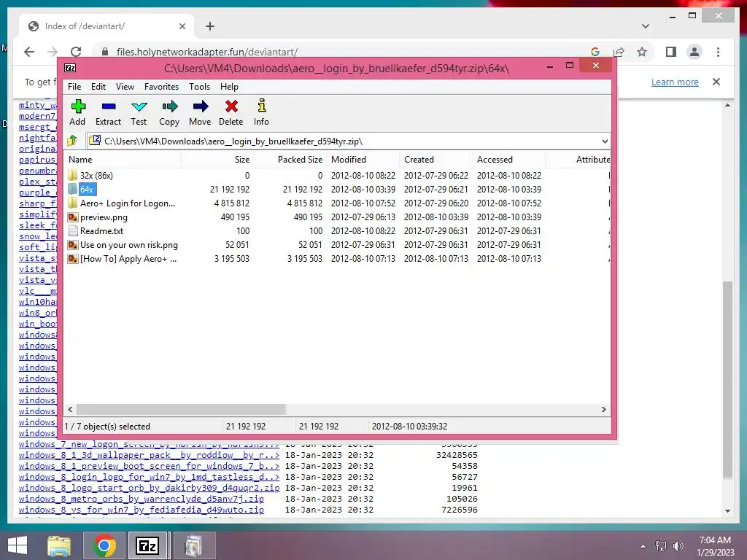Screen dimensions: 747x560
Task: Open File Explorer from taskbar
Action: [x=59, y=545]
